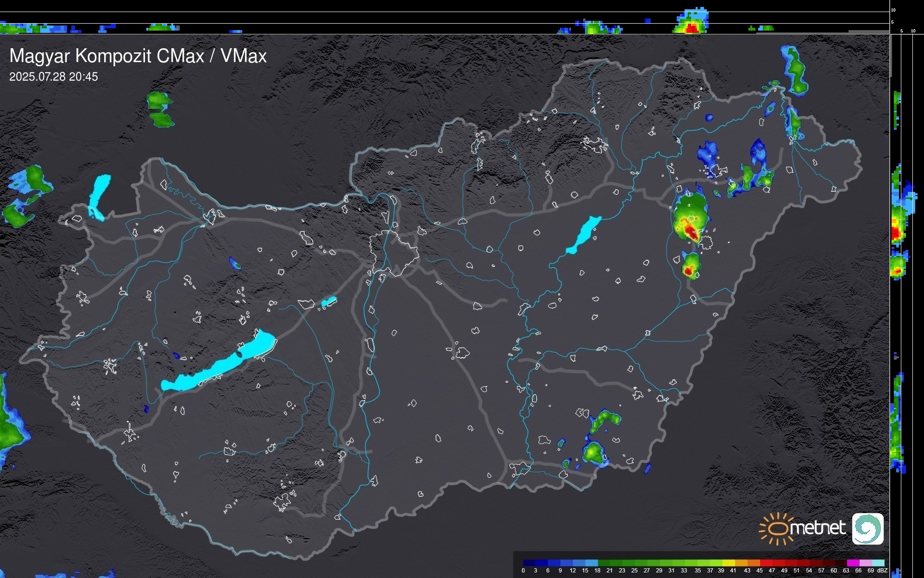Screen dimensions: 924x578
Task: Click the dark navy swatch at 0 dBZ
Action: [x=529, y=563]
